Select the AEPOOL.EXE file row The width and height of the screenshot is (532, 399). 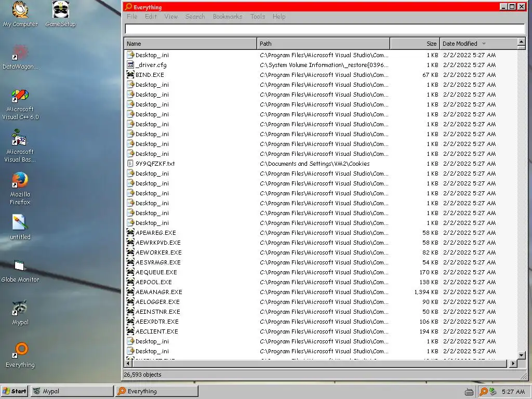pyautogui.click(x=321, y=282)
